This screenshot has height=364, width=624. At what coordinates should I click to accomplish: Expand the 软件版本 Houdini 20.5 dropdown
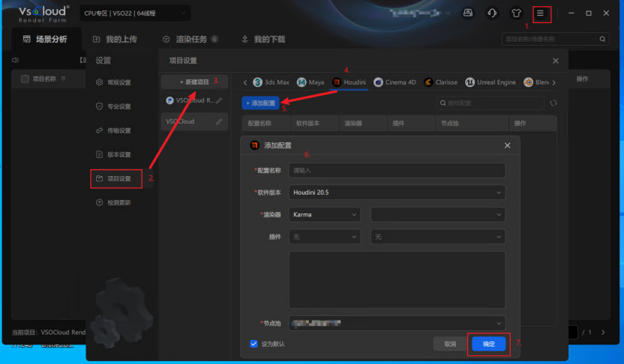pos(397,192)
